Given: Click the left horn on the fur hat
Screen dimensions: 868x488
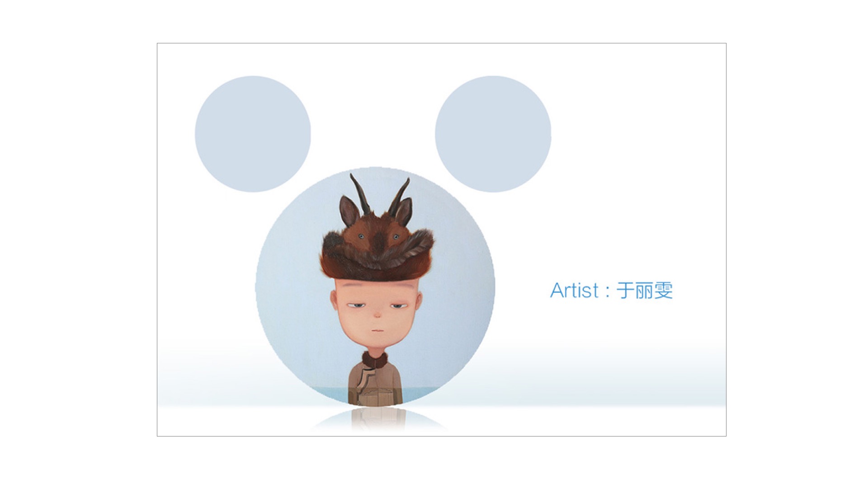Looking at the screenshot, I should pyautogui.click(x=360, y=193).
